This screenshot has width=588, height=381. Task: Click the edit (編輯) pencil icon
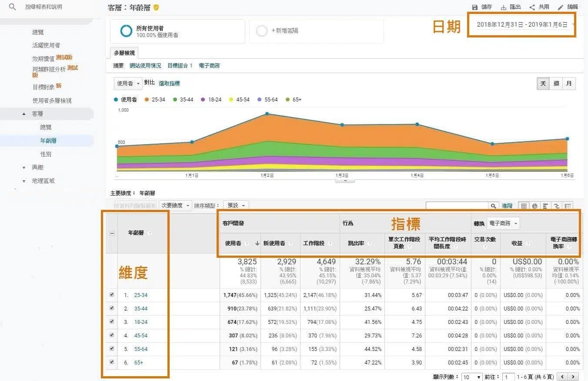coord(561,7)
